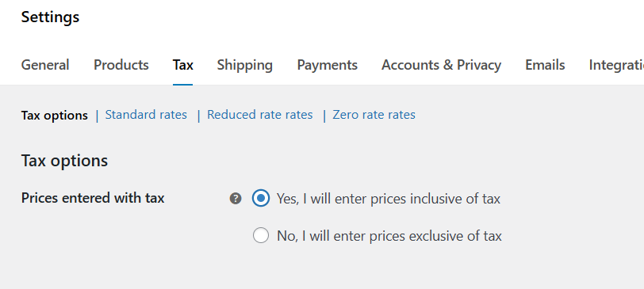The height and width of the screenshot is (289, 644).
Task: Open the 'Standard rates' link
Action: click(146, 115)
